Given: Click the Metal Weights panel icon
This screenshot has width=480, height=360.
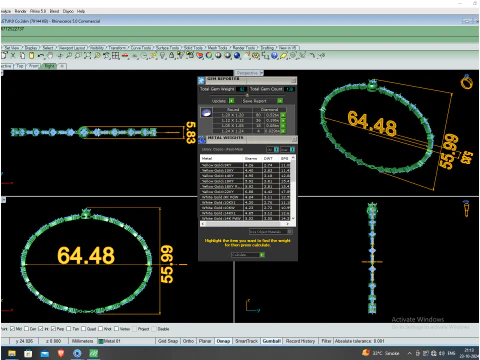Looking at the screenshot, I should point(202,139).
